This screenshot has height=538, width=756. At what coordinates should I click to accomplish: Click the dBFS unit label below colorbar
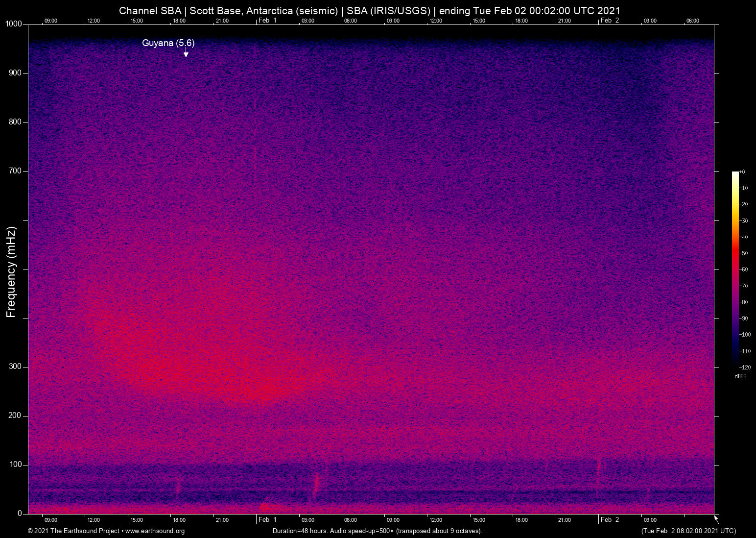coord(740,377)
